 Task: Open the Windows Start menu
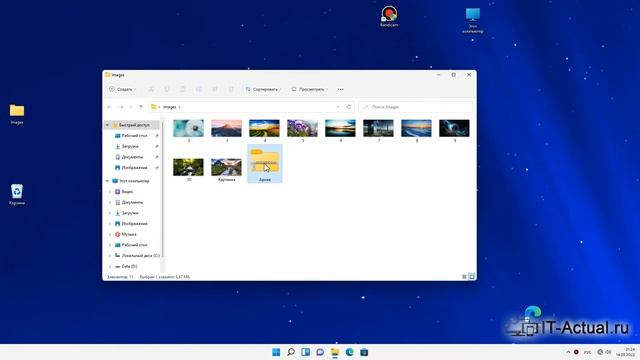[x=276, y=352]
